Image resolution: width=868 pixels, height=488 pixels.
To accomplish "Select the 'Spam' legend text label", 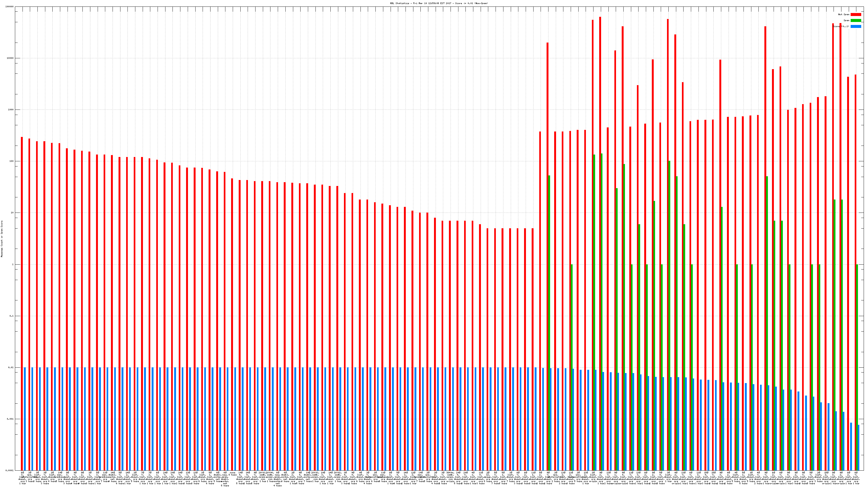I will [846, 21].
